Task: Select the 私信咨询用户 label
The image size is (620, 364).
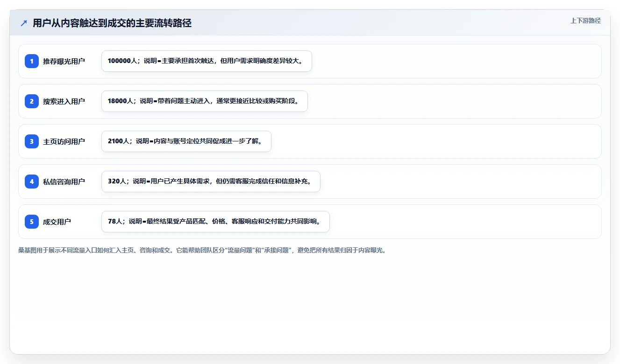Action: click(x=64, y=182)
